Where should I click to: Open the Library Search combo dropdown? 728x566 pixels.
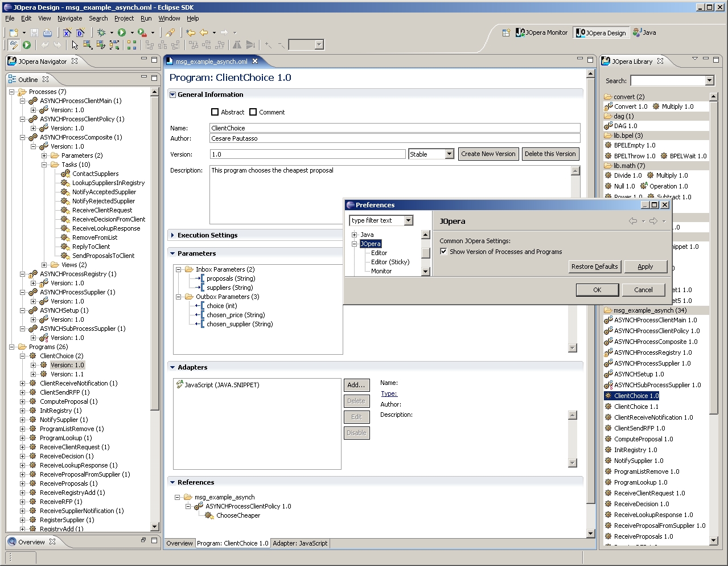(709, 81)
